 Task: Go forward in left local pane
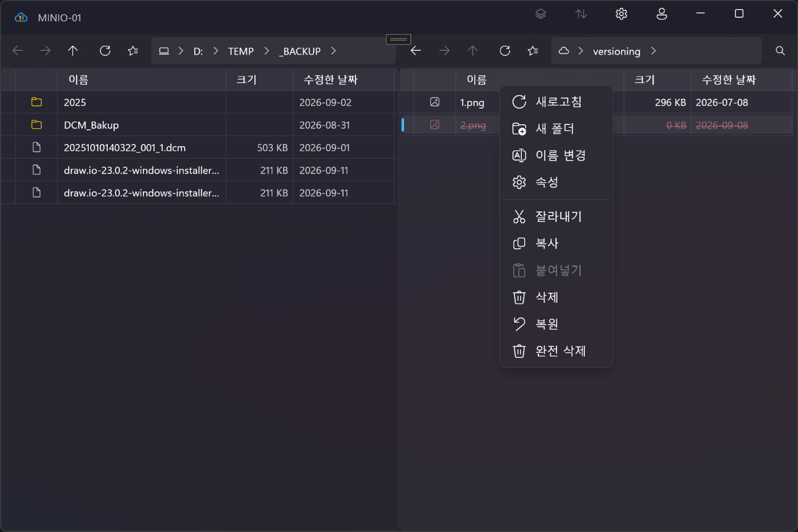pos(45,51)
